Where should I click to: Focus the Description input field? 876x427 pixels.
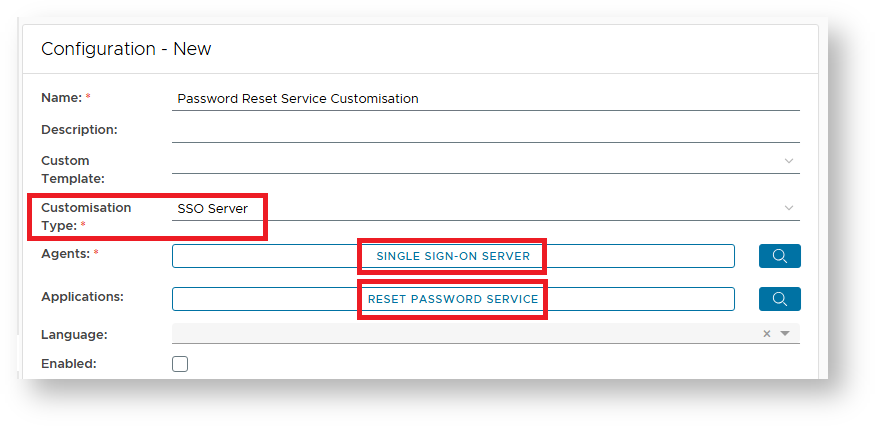(485, 130)
